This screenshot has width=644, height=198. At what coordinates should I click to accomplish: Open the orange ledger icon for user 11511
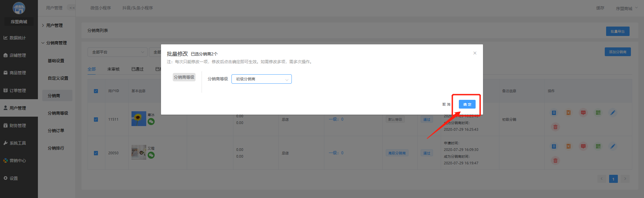(x=569, y=113)
